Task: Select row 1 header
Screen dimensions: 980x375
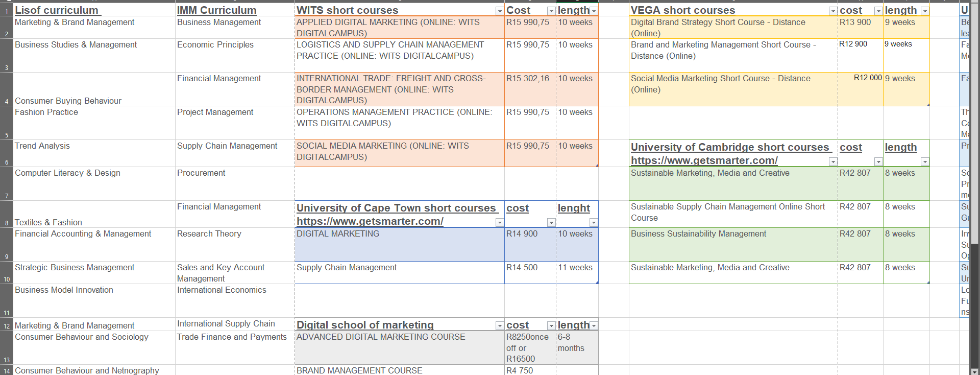Action: pos(6,10)
